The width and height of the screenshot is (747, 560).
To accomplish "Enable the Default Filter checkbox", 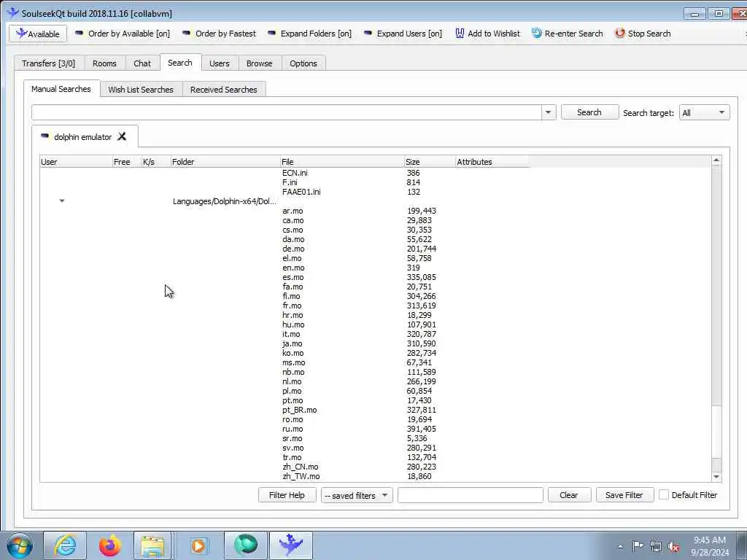I will (x=664, y=495).
